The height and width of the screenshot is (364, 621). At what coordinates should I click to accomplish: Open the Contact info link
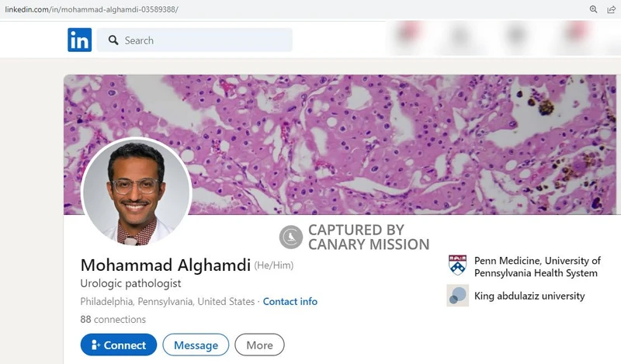[290, 301]
